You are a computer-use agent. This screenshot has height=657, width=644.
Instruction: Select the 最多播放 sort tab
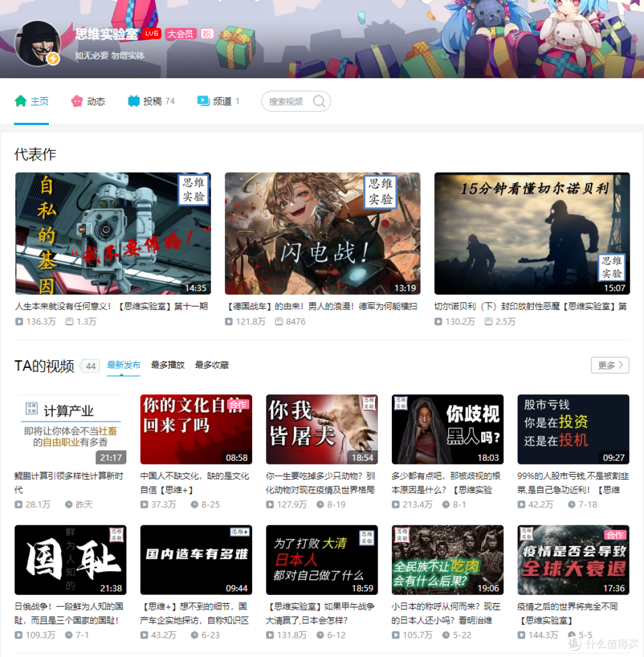168,365
